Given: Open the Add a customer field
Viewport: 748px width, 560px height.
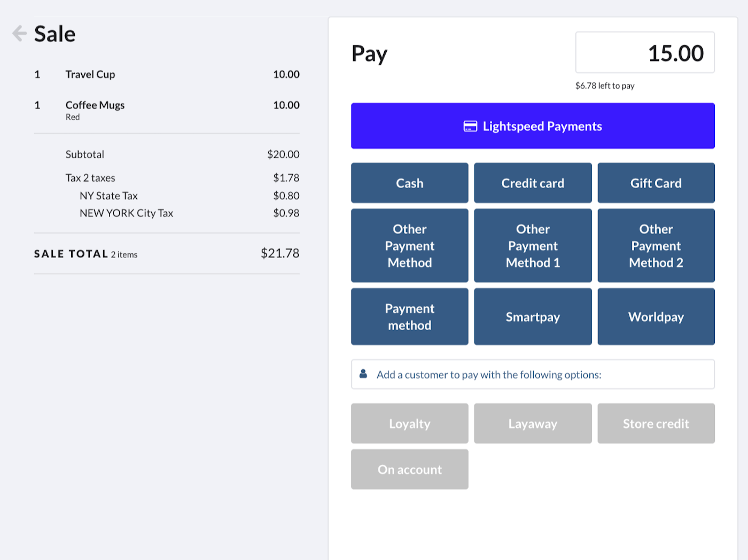Looking at the screenshot, I should [532, 374].
